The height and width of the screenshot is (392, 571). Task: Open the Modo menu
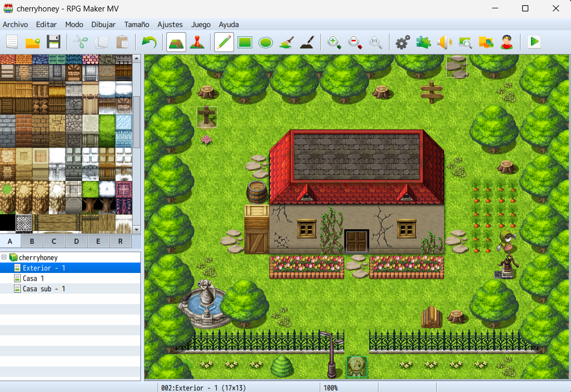coord(74,24)
